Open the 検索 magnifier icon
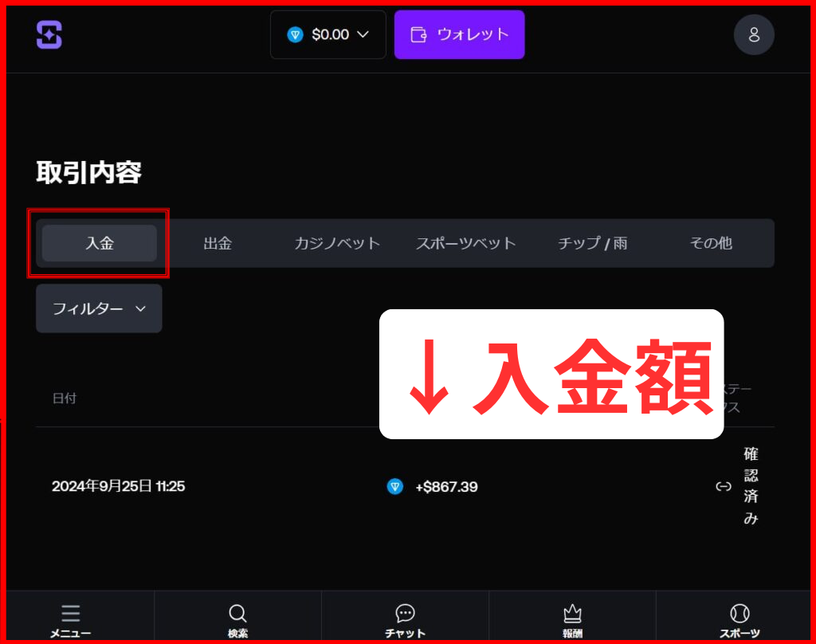Viewport: 816px width, 644px height. (237, 613)
